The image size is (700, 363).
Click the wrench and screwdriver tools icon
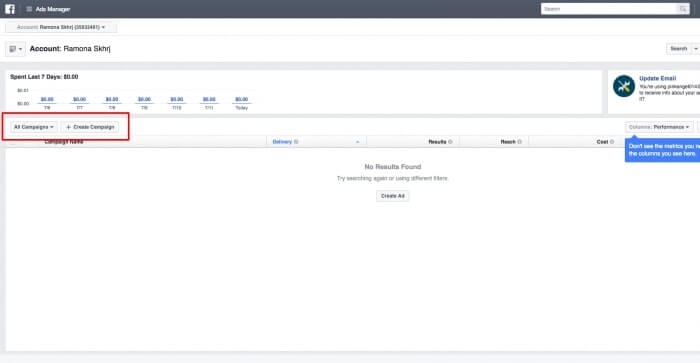tap(624, 86)
